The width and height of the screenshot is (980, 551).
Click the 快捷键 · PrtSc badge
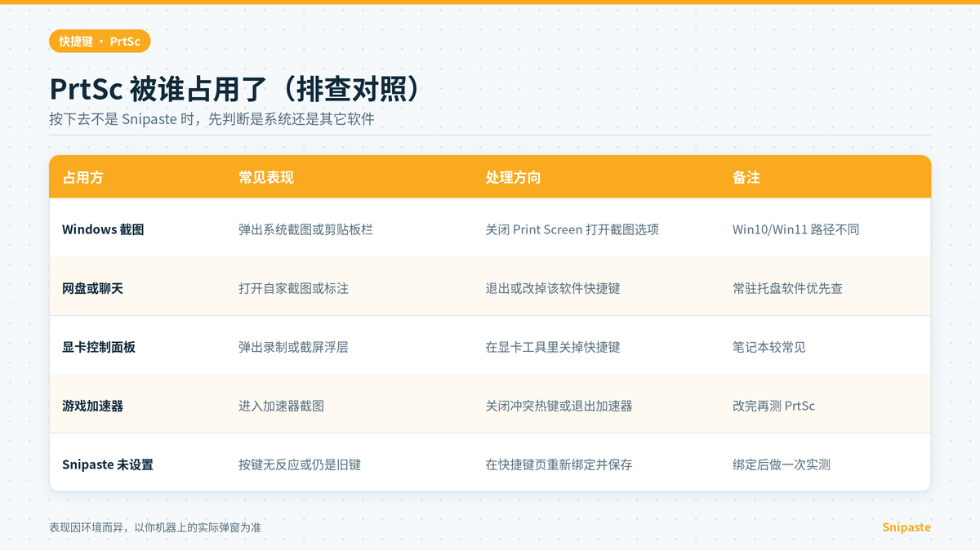(100, 41)
